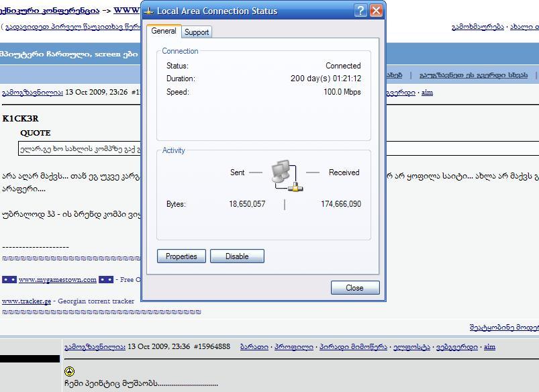This screenshot has width=539, height=392.
Task: Click the network computers activity icon
Action: click(x=287, y=175)
